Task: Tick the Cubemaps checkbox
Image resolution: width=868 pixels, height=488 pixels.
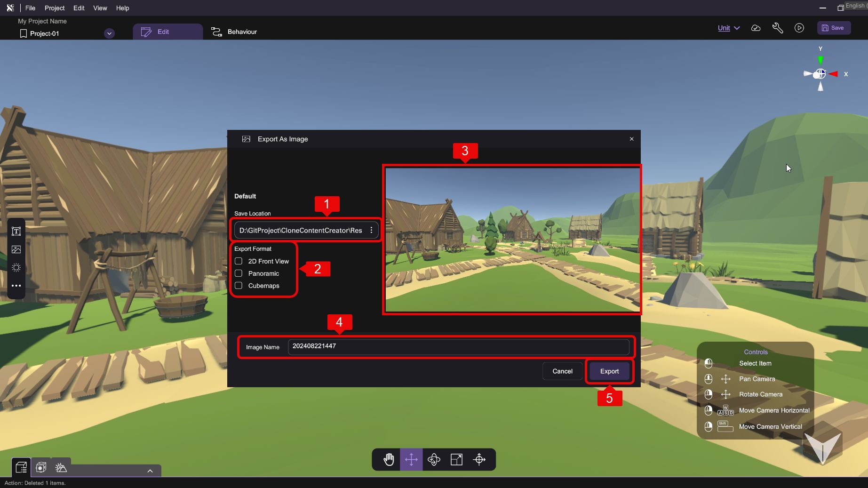Action: (239, 286)
